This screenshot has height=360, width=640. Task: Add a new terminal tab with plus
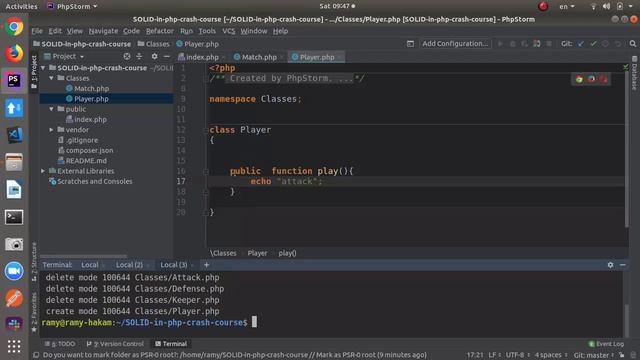[x=207, y=265]
